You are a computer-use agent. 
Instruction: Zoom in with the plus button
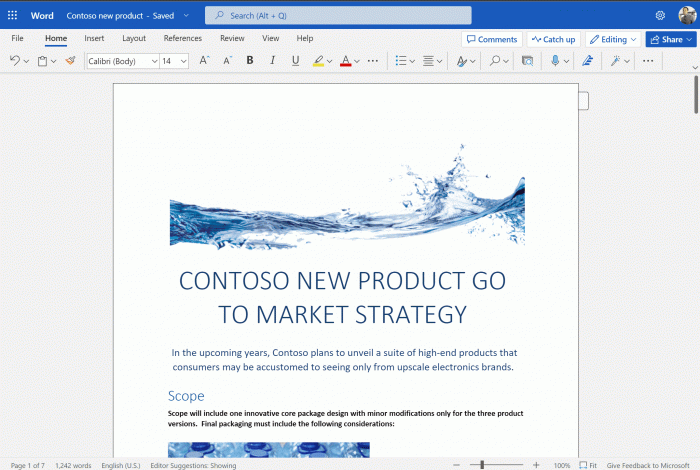(536, 465)
